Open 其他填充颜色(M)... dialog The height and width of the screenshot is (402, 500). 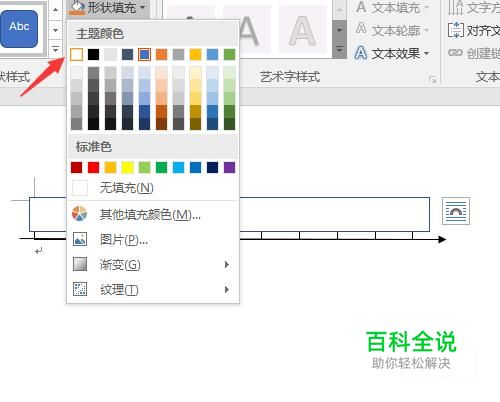[153, 214]
